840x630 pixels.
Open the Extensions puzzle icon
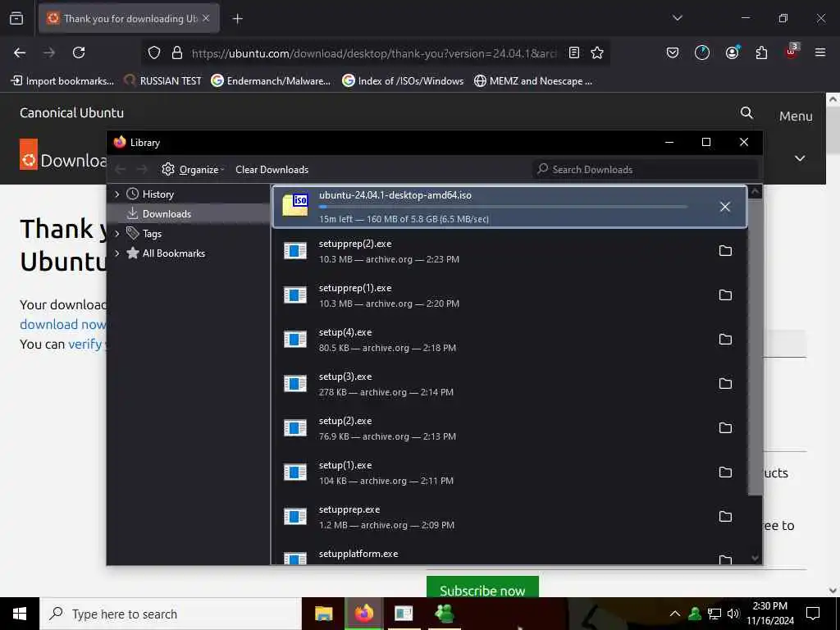(x=761, y=52)
